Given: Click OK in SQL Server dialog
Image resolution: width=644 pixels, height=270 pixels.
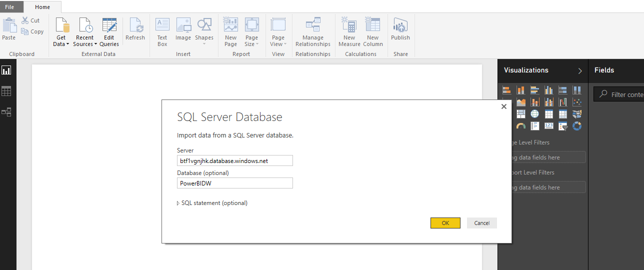Looking at the screenshot, I should click(x=445, y=223).
